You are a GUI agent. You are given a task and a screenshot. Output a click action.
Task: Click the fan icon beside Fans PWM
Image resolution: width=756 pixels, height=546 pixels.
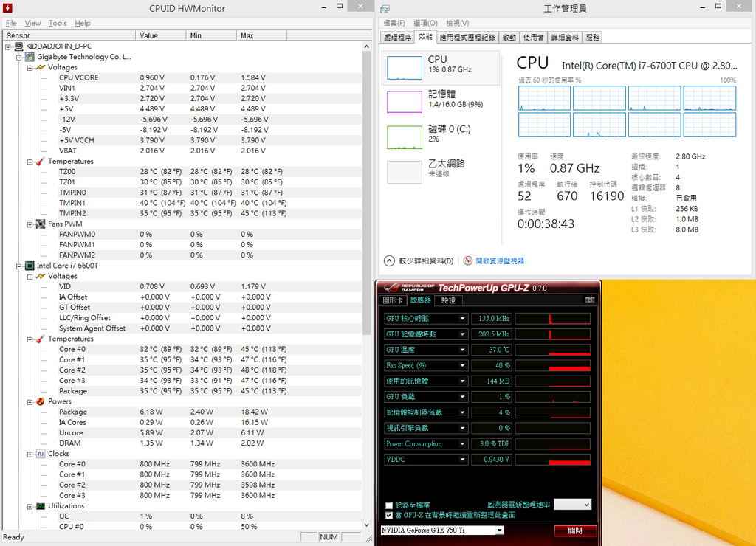pyautogui.click(x=41, y=224)
